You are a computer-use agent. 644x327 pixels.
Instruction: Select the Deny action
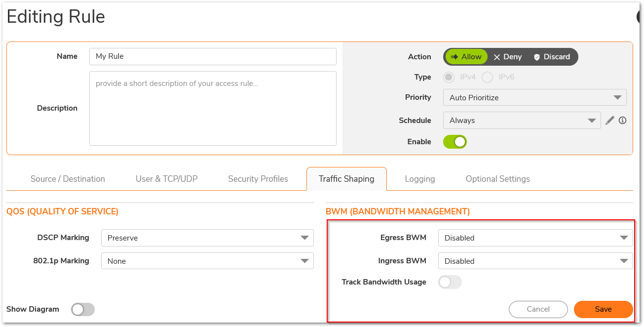(x=507, y=57)
